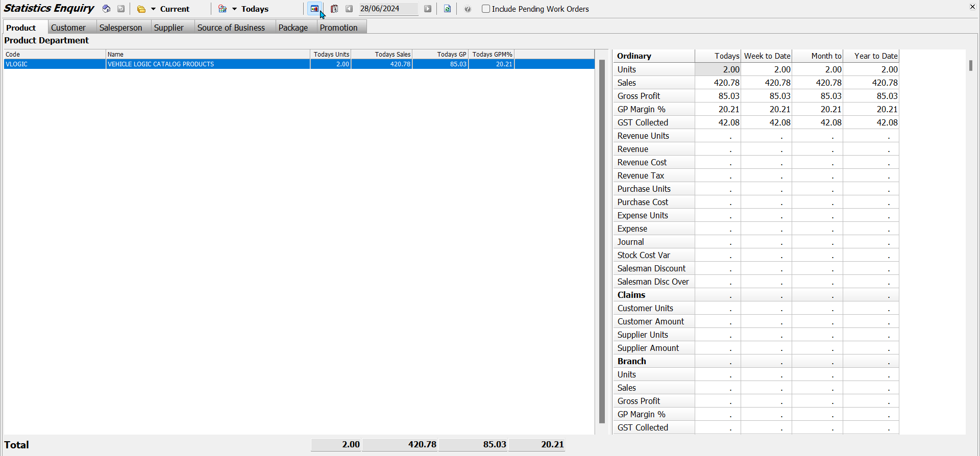Click the period icon before Todays
The width and height of the screenshot is (980, 456).
[x=223, y=9]
